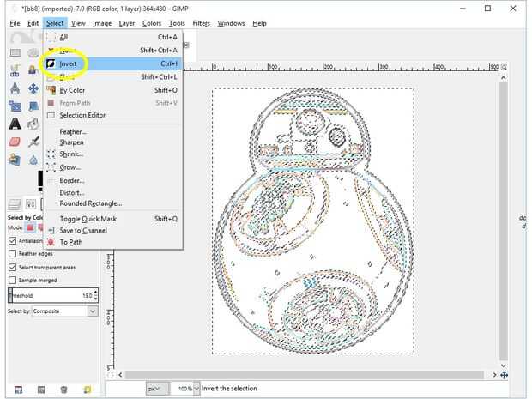Viewport: 532px width, 399px height.
Task: Choose All in the Select menu
Action: point(113,37)
